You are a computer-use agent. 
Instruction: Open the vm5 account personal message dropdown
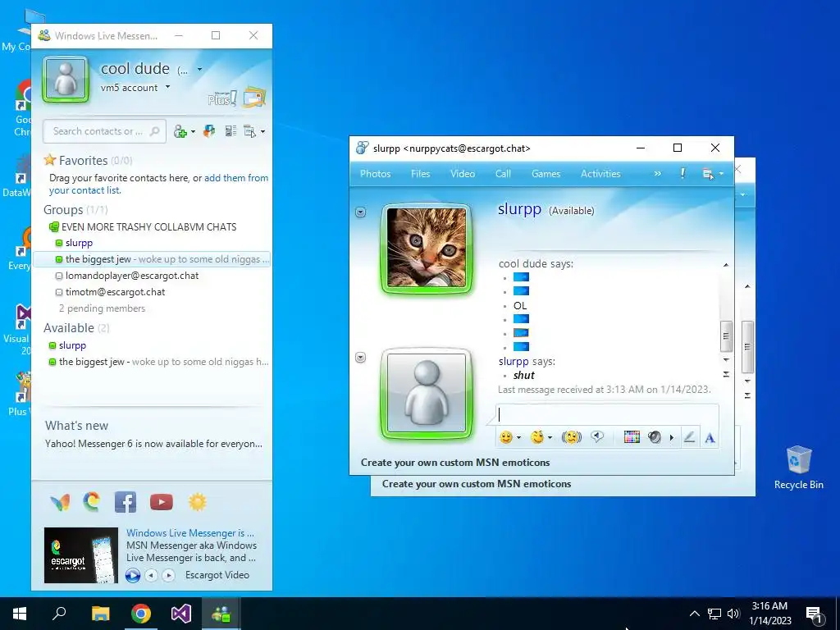tap(167, 87)
